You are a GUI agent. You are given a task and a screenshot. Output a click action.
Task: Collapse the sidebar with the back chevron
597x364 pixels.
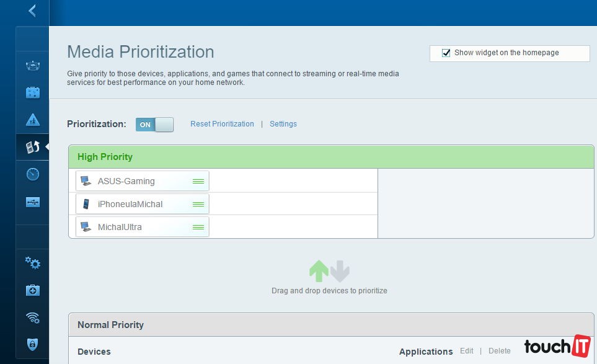pos(32,11)
